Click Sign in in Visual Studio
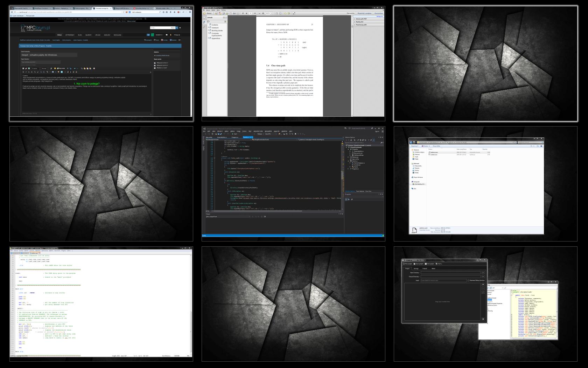The image size is (588, 368). 377,131
